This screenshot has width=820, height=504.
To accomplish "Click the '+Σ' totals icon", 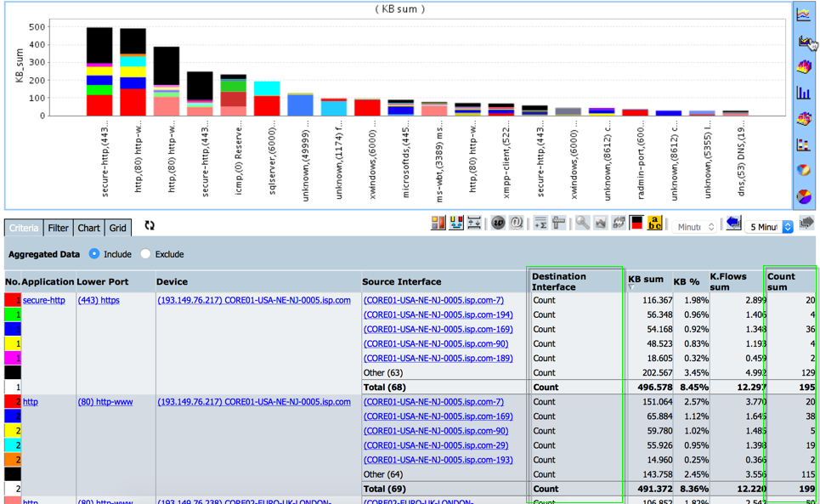I will coord(540,224).
